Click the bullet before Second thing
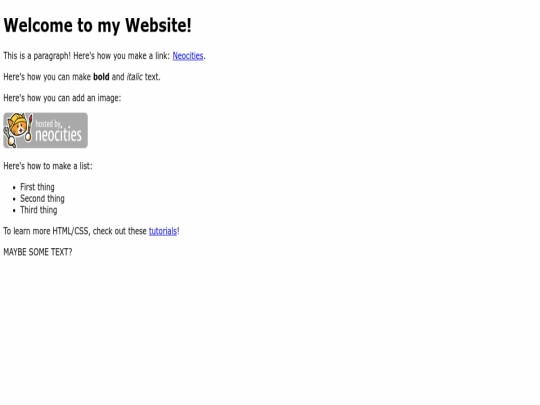Screen dimensions: 540x405 click(x=14, y=199)
